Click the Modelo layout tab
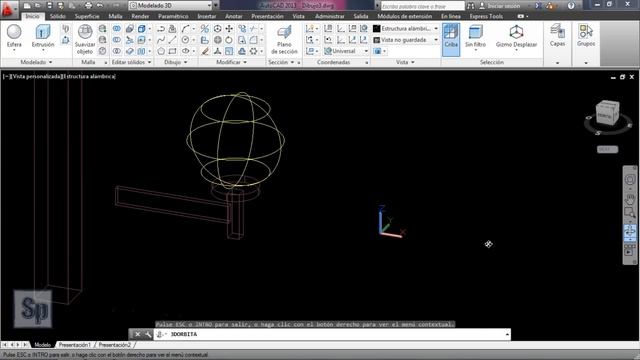Viewport: 640px width, 360px height. [x=42, y=345]
